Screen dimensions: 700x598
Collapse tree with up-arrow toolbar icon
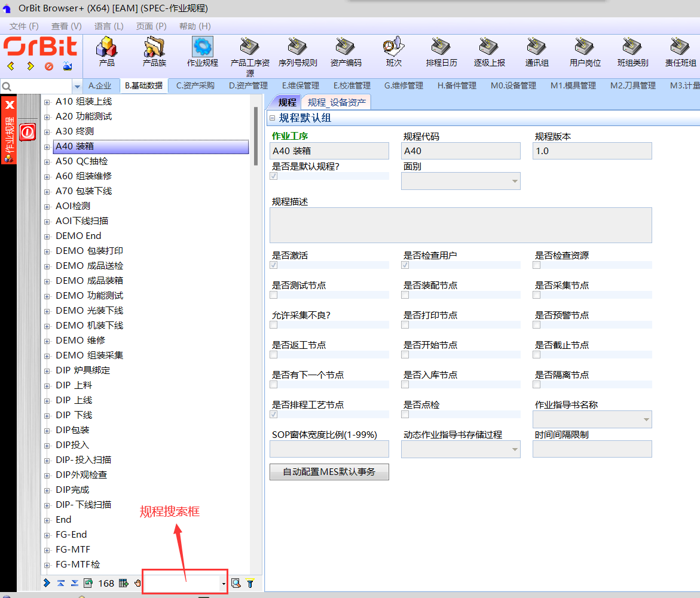pos(61,583)
